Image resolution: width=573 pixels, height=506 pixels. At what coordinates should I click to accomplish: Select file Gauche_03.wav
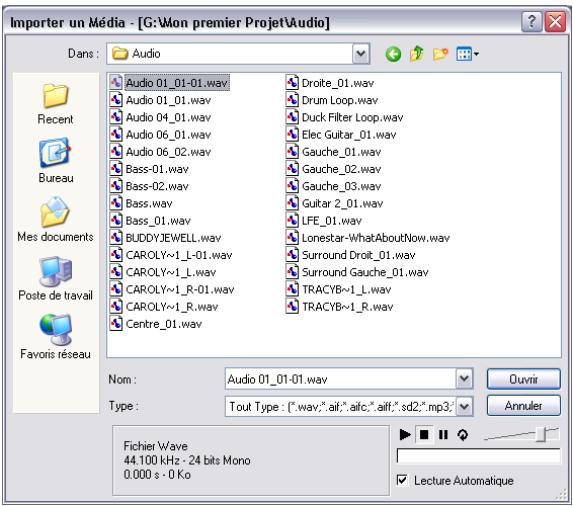pos(334,186)
